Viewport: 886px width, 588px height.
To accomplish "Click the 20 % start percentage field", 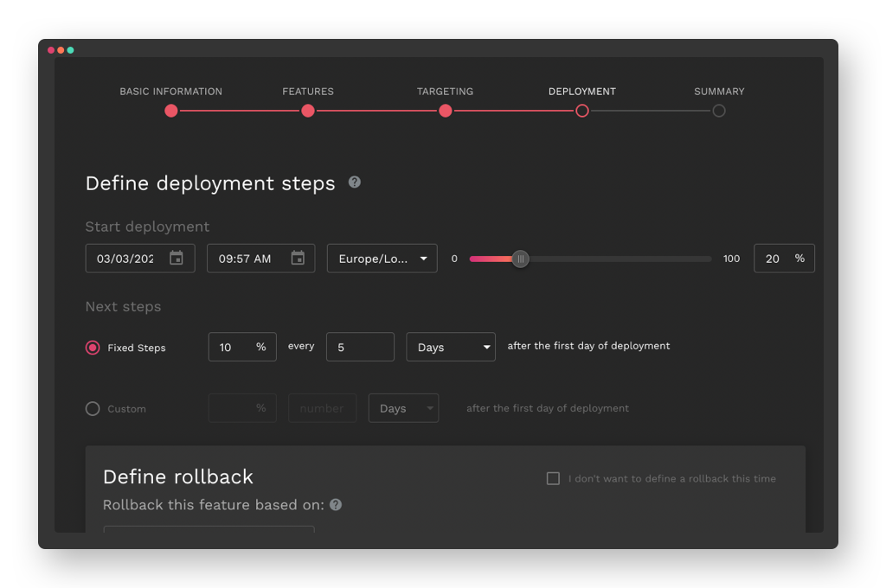I will pos(784,259).
